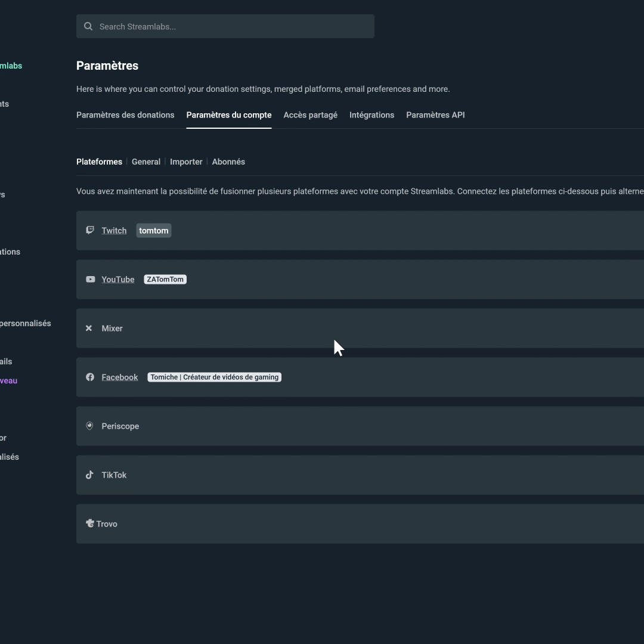Click the Mixer X icon
Viewport: 644px width, 644px height.
pyautogui.click(x=89, y=328)
